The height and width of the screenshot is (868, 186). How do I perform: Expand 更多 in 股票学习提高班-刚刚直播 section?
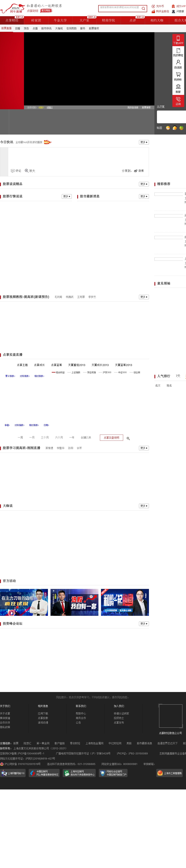[144, 448]
